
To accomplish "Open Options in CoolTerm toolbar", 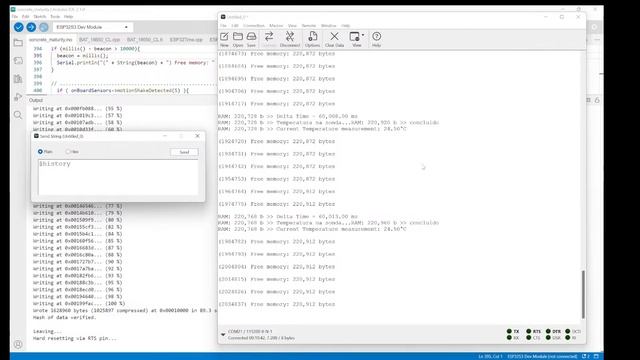I will [312, 39].
